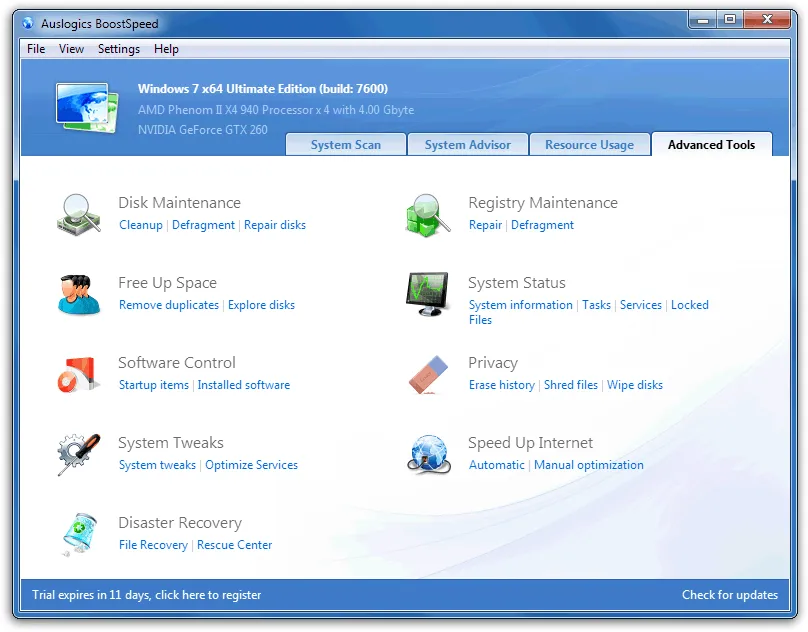The image size is (808, 632).
Task: Open the Remove duplicates link
Action: click(168, 305)
